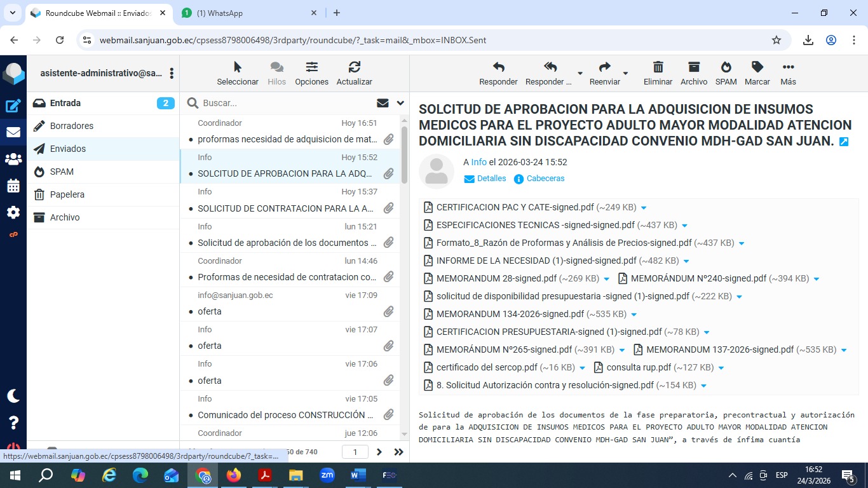This screenshot has height=488, width=868.
Task: Click the Cabeceras headers link
Action: click(545, 179)
